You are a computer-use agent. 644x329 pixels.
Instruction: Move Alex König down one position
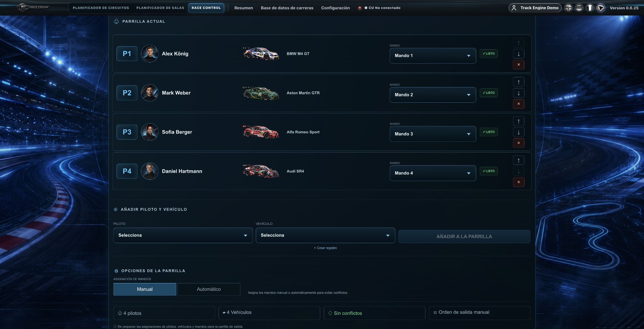(x=518, y=54)
